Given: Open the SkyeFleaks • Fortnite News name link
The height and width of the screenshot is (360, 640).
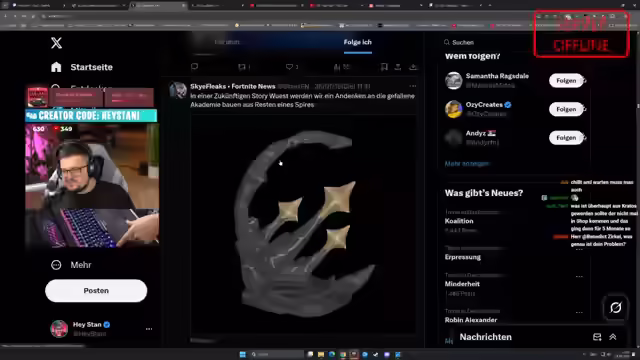Looking at the screenshot, I should coord(233,87).
